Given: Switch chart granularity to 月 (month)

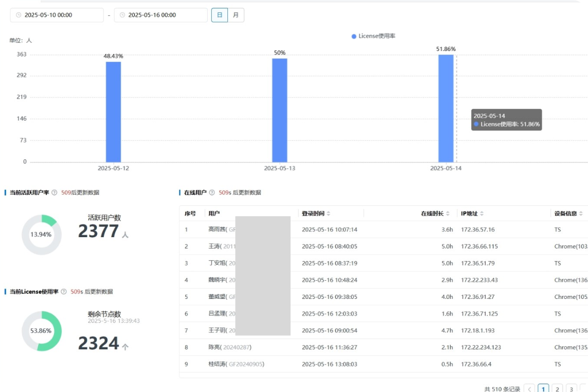Looking at the screenshot, I should pyautogui.click(x=236, y=15).
